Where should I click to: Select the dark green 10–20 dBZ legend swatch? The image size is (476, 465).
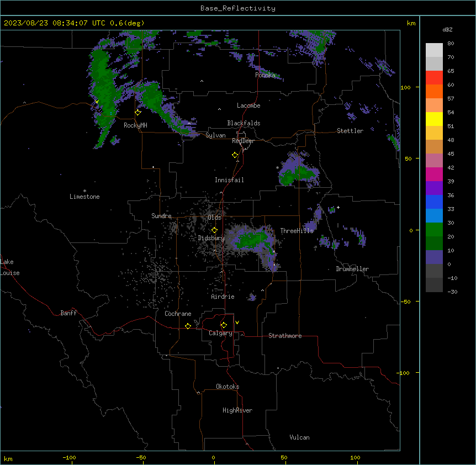(434, 244)
